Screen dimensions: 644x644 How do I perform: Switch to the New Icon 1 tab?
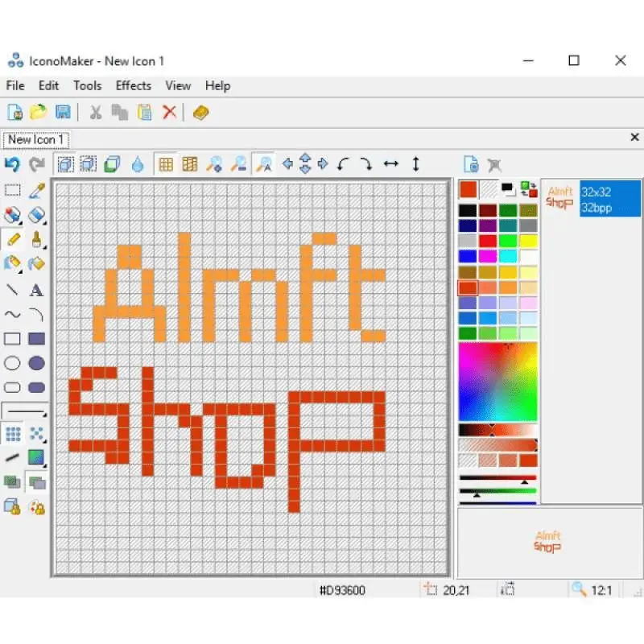tap(35, 140)
